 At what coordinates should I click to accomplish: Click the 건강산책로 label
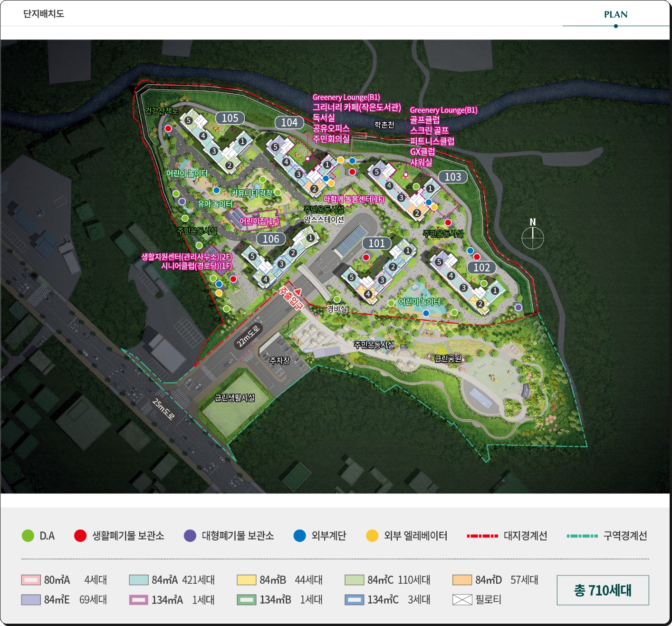(162, 111)
